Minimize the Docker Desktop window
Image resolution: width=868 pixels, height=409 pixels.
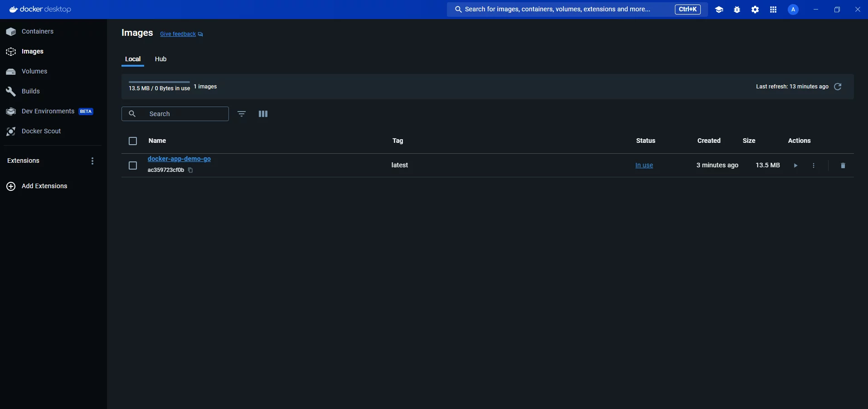[816, 10]
